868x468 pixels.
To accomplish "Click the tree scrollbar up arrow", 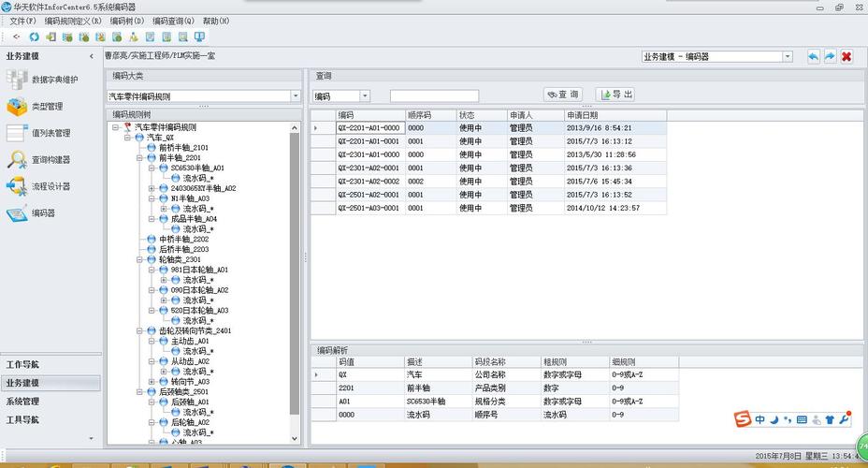I will pos(295,128).
